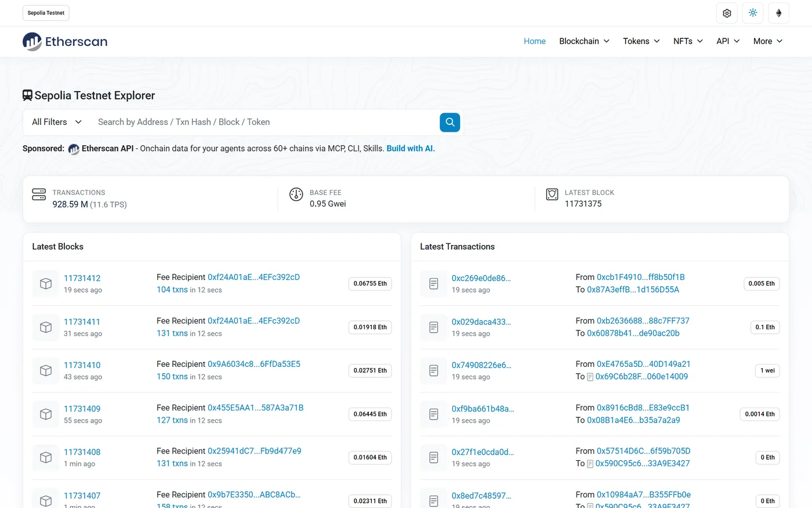Click the latest block number 11731375
This screenshot has width=812, height=508.
(583, 204)
